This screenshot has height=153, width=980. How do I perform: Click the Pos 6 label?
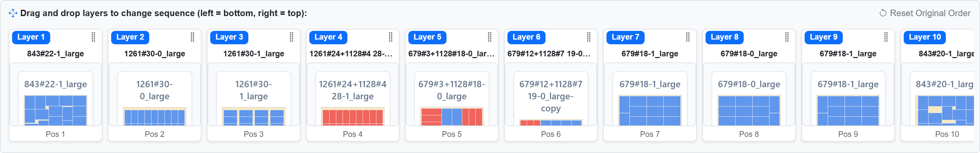tap(551, 134)
